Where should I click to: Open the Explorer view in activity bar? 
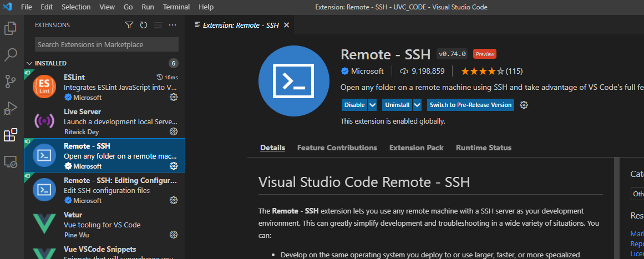(11, 28)
